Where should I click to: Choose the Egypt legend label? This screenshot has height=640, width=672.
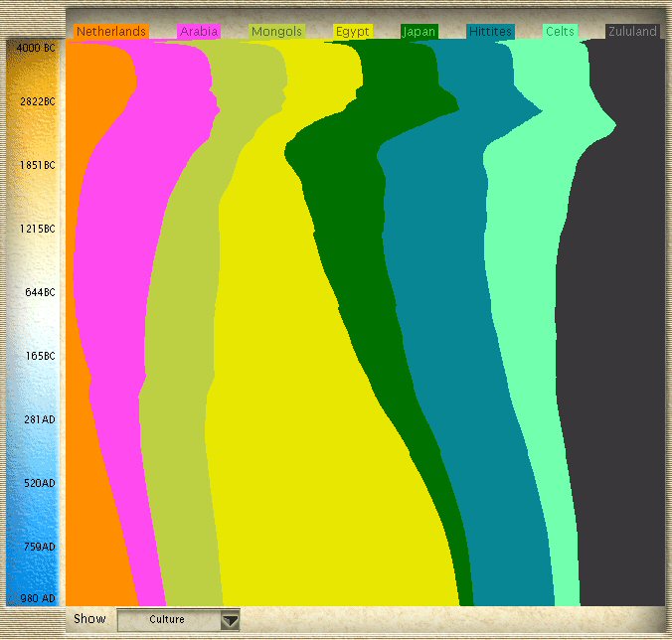coord(353,32)
